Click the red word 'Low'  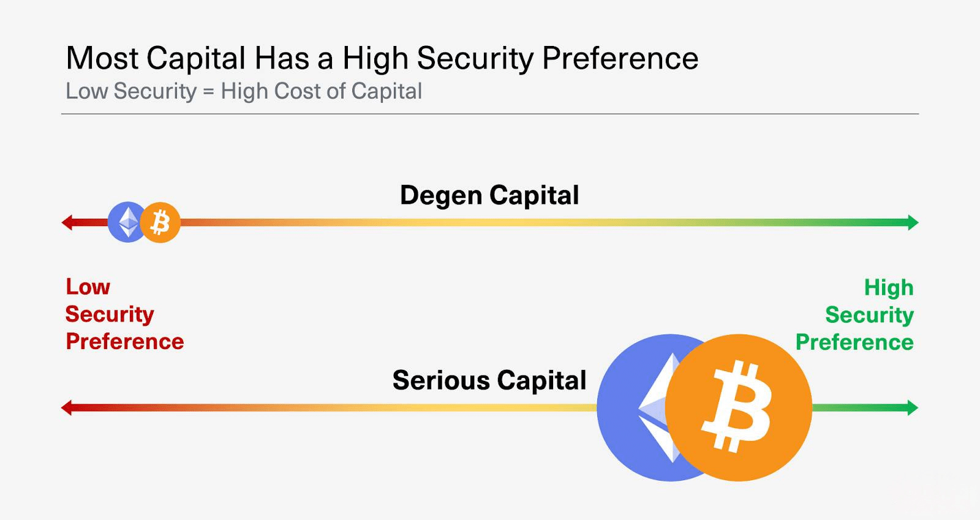tap(88, 287)
